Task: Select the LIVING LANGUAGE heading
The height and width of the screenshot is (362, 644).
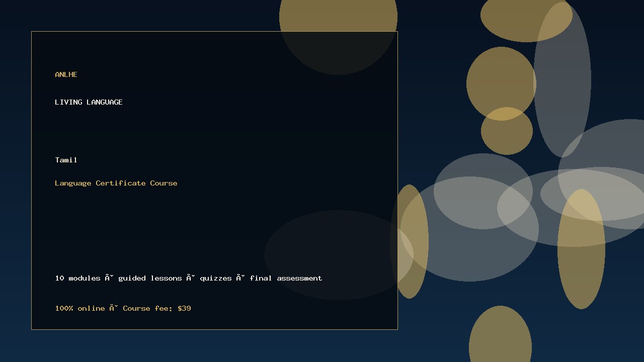Action: click(x=89, y=102)
